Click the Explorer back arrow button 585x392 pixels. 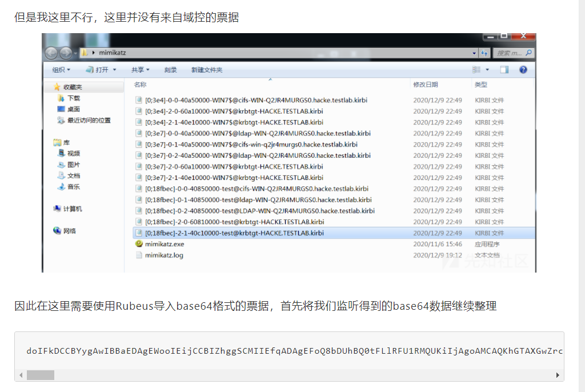coord(51,53)
